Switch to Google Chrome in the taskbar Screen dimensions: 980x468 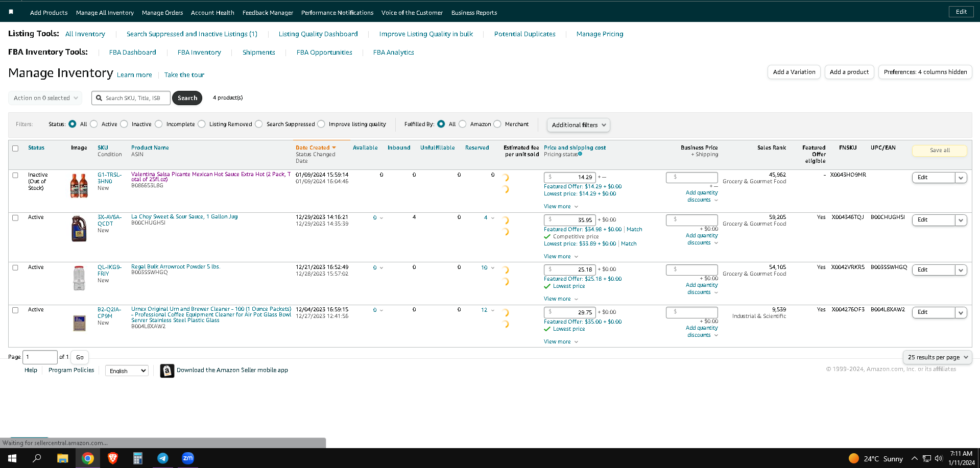[x=88, y=458]
